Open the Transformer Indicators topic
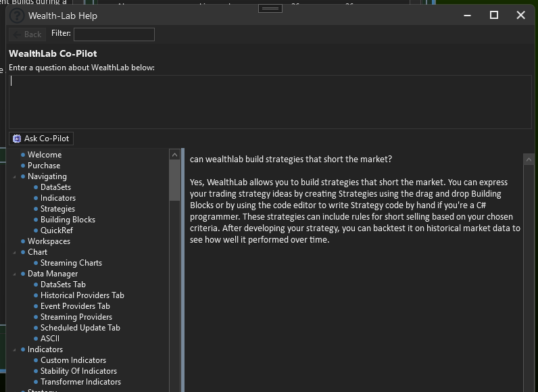This screenshot has width=538, height=392. pos(80,382)
